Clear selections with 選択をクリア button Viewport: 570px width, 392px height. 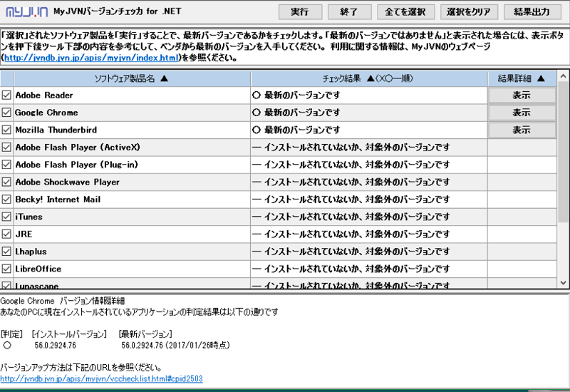pyautogui.click(x=469, y=12)
